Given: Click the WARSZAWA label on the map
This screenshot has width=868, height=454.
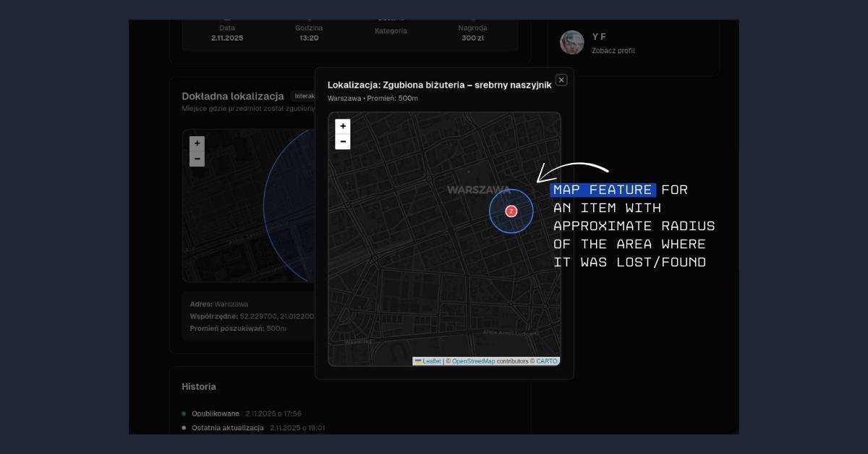Looking at the screenshot, I should pos(477,190).
